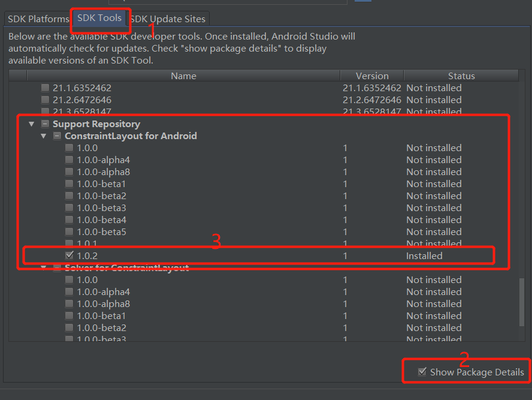The width and height of the screenshot is (532, 400).
Task: Toggle the Show Package Details checkbox
Action: pyautogui.click(x=422, y=372)
